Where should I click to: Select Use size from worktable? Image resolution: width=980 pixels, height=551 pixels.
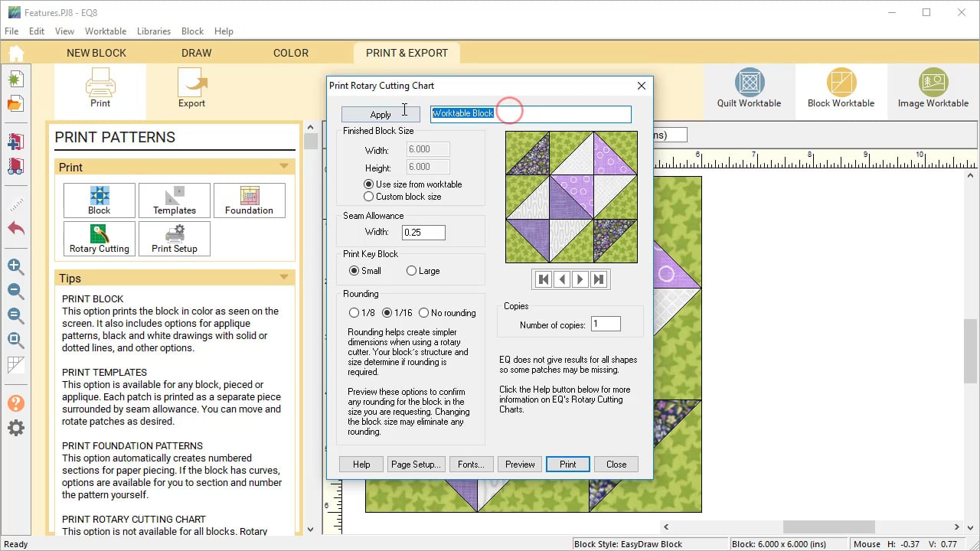[x=413, y=184]
